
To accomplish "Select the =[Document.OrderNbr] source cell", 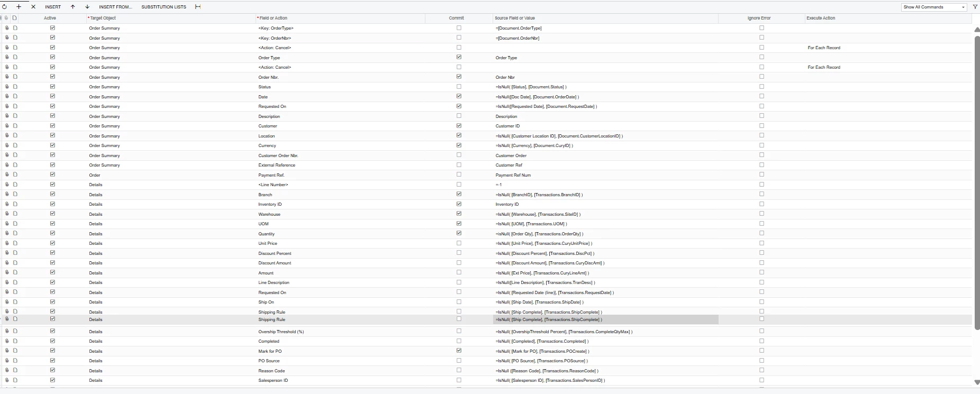I will pos(605,38).
